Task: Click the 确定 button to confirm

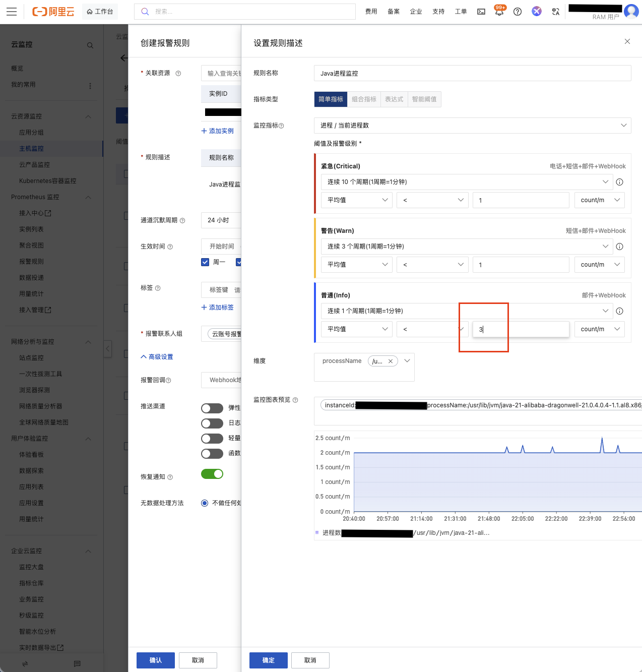Action: (268, 660)
